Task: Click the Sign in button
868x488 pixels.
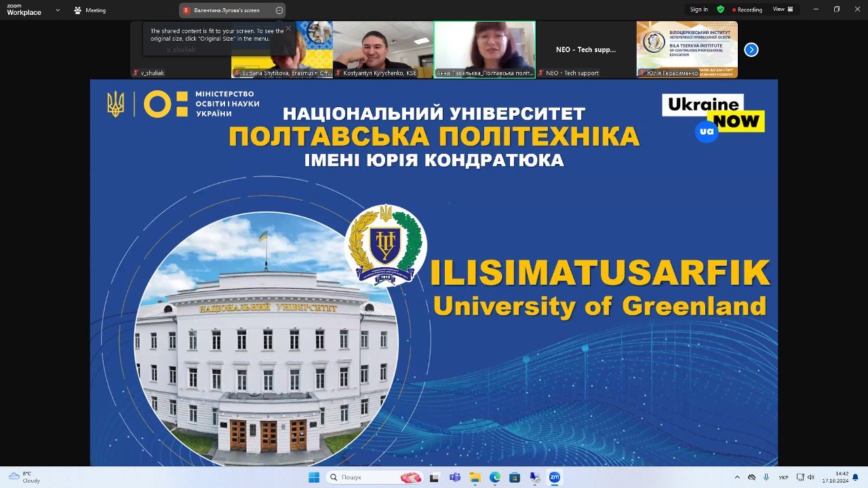Action: 699,9
